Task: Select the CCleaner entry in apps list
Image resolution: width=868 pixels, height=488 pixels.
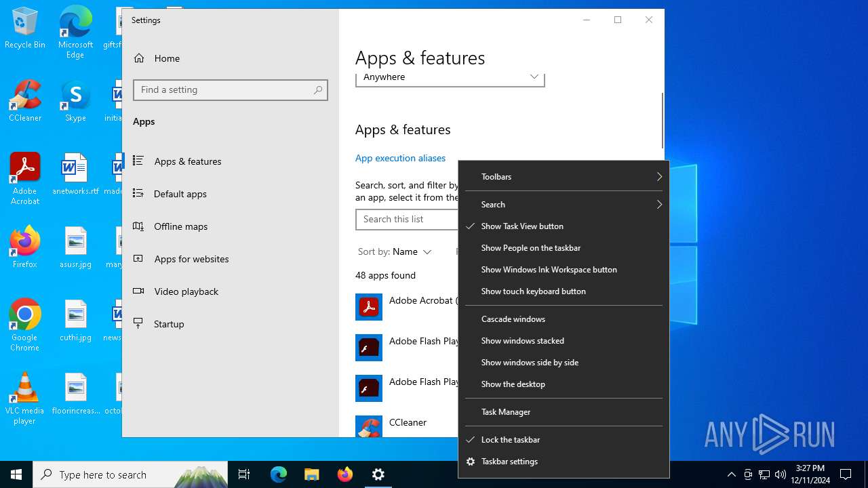Action: (x=407, y=426)
